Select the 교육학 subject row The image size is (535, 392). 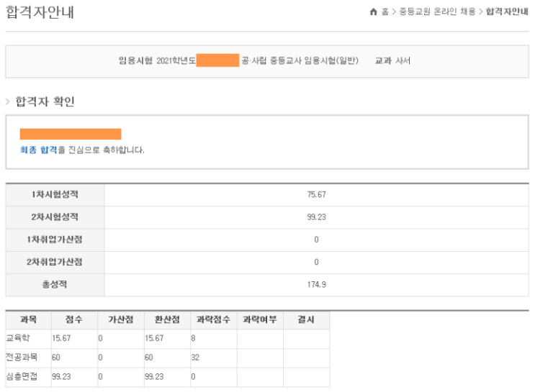click(x=20, y=337)
